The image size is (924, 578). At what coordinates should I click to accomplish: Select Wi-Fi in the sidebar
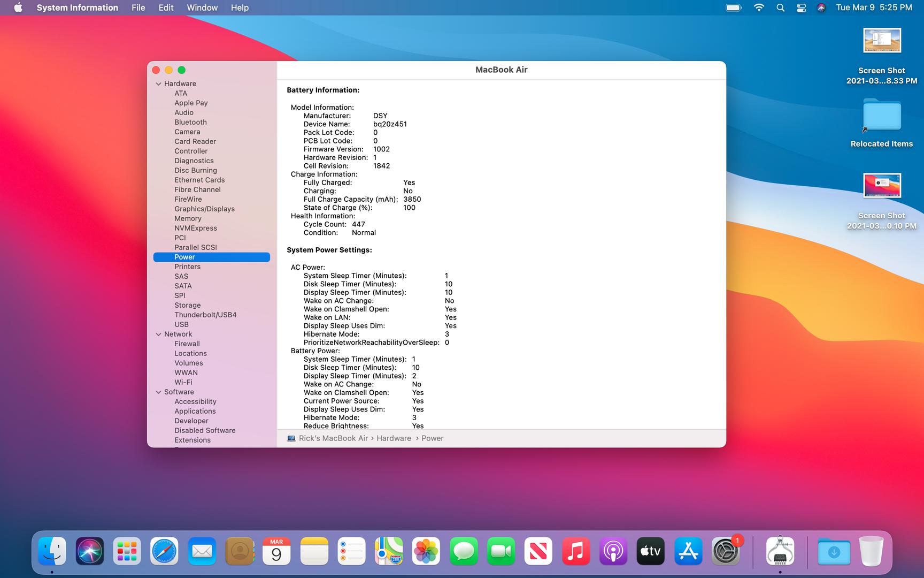pyautogui.click(x=183, y=382)
